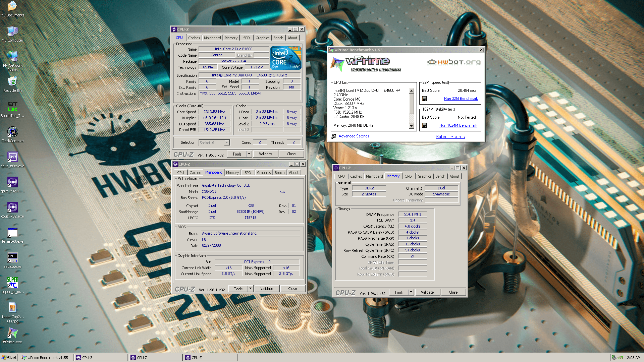Click Core Voltage value 1.712 V
644x362 pixels.
pos(257,67)
